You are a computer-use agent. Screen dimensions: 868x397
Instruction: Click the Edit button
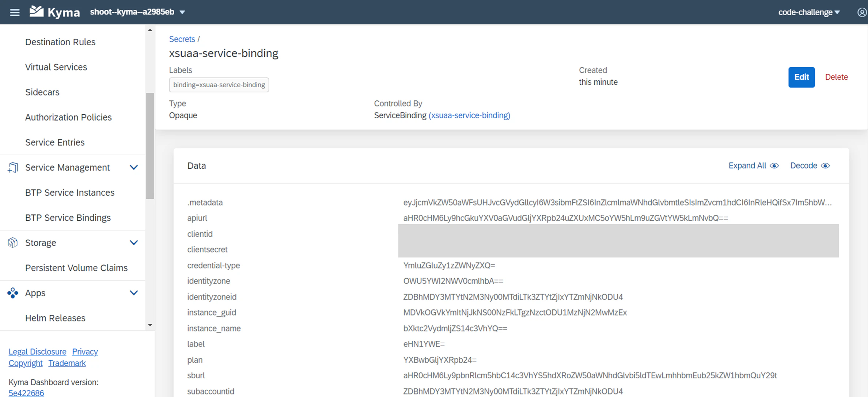tap(801, 77)
